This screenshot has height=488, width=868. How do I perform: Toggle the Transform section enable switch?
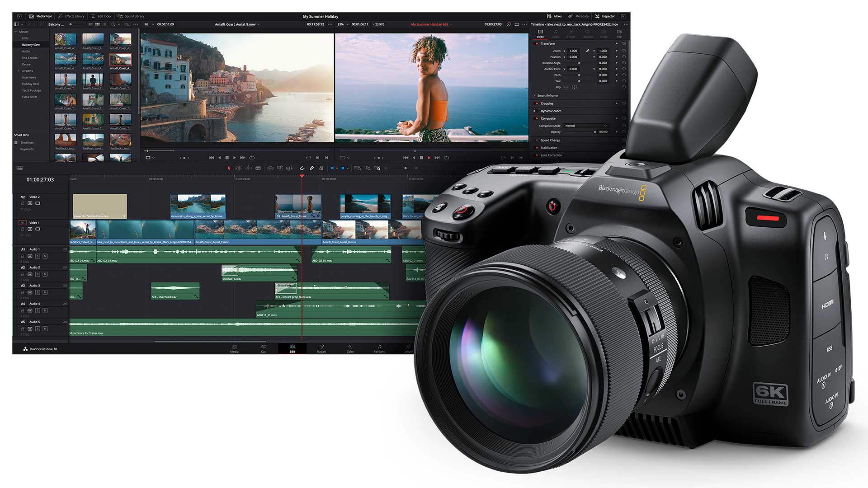tap(537, 44)
